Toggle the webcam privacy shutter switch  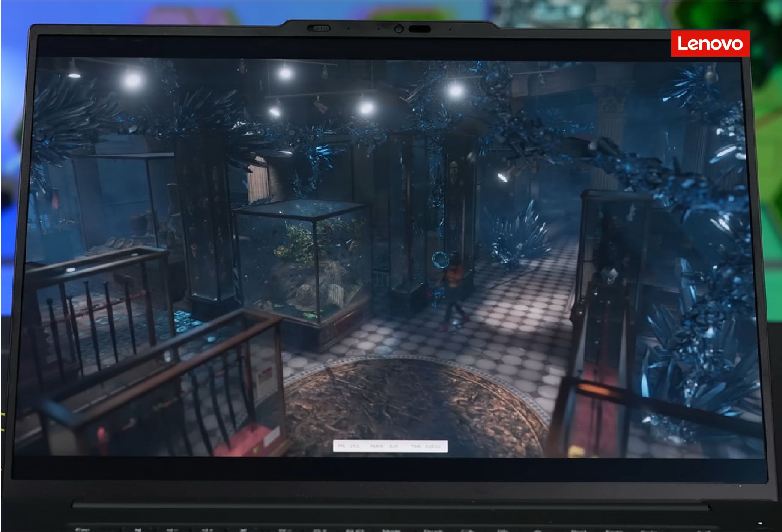tap(319, 29)
